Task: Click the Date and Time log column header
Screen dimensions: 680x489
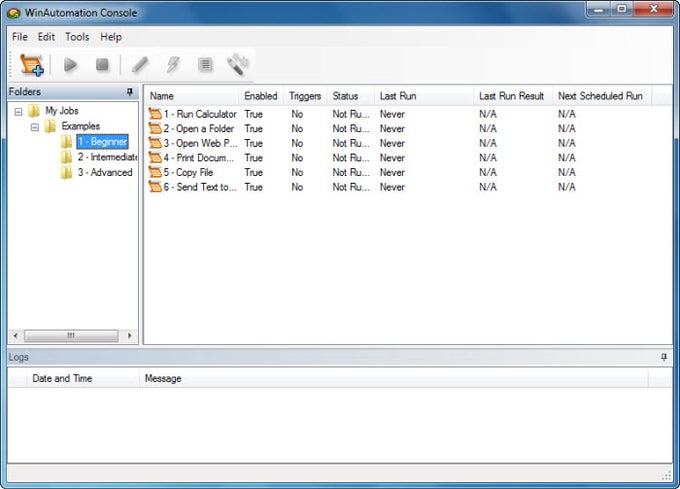Action: pyautogui.click(x=82, y=378)
